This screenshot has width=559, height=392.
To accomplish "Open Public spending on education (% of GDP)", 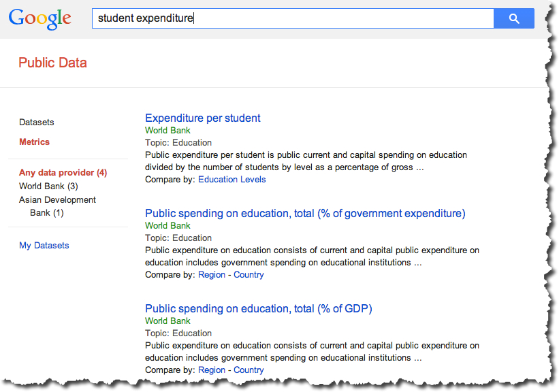I will tap(259, 308).
